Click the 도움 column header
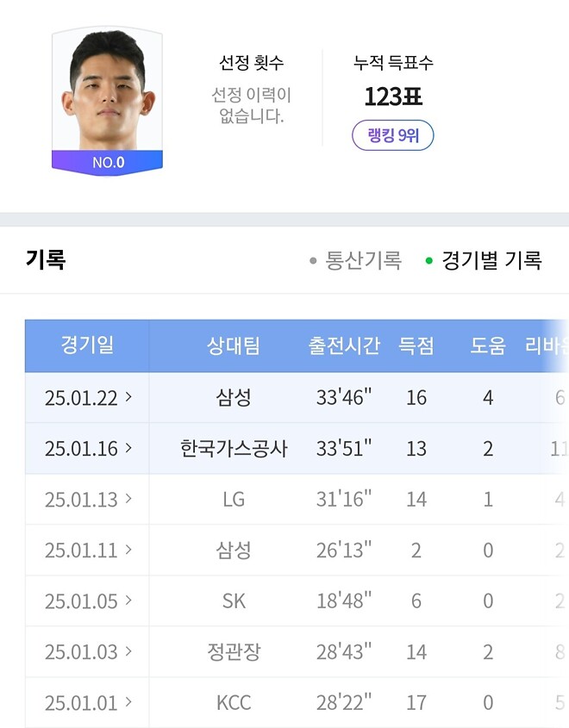 pos(488,345)
